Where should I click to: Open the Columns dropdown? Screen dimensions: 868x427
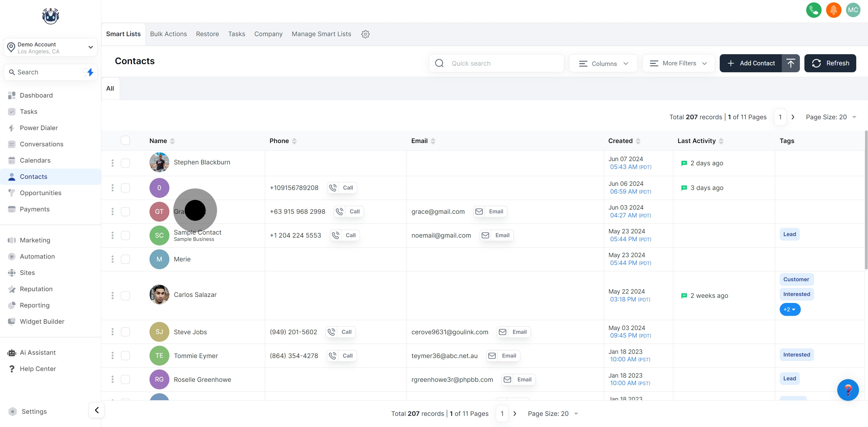pos(603,63)
